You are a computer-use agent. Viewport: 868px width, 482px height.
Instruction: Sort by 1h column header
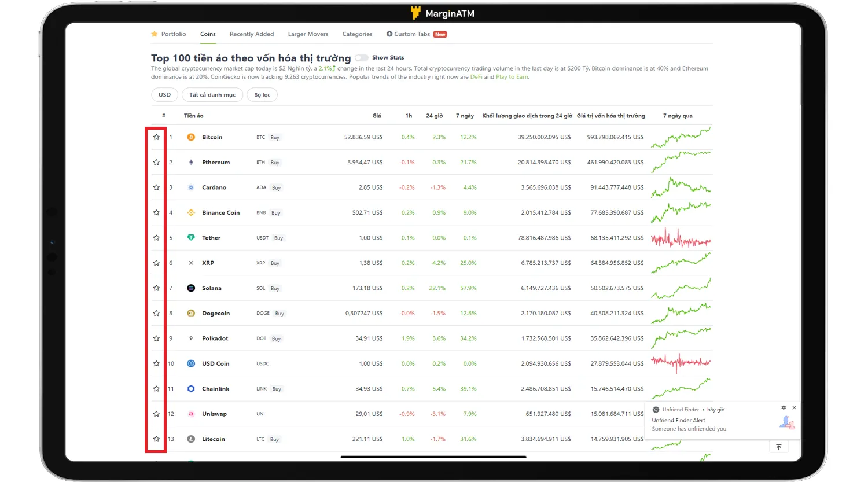coord(409,116)
